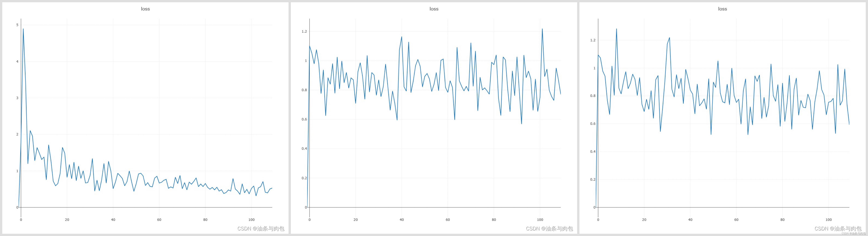Click highest peak near x=100 in middle chart
868x236 pixels.
tap(542, 29)
